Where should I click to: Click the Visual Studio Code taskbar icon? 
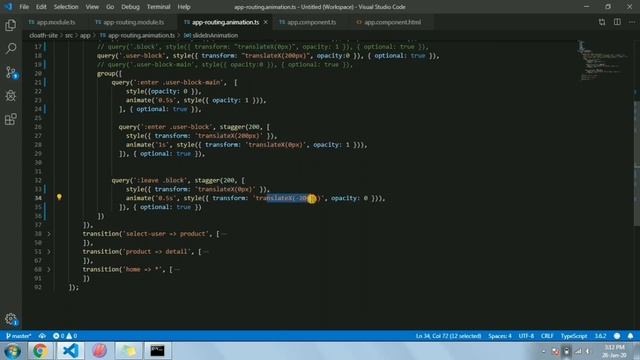[70, 351]
